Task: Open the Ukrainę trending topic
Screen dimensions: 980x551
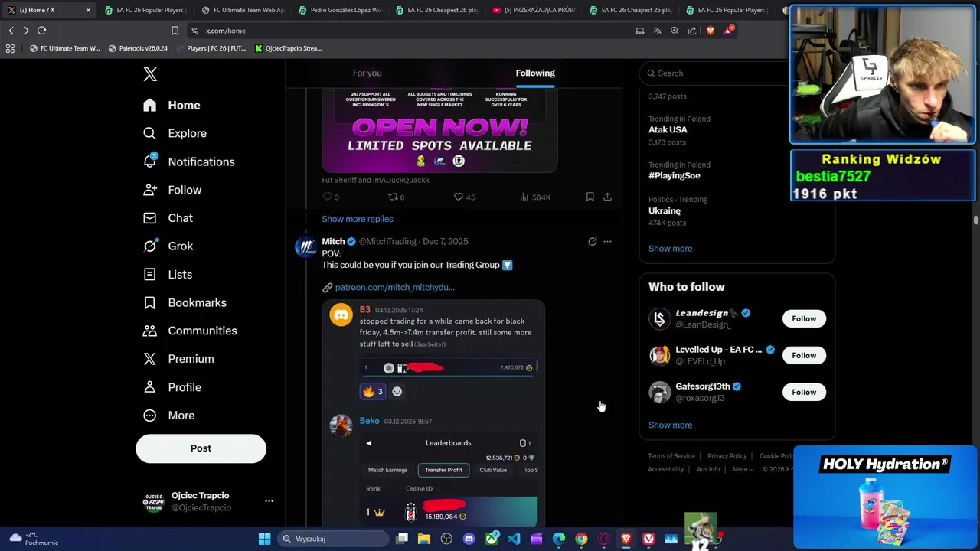Action: [x=665, y=211]
